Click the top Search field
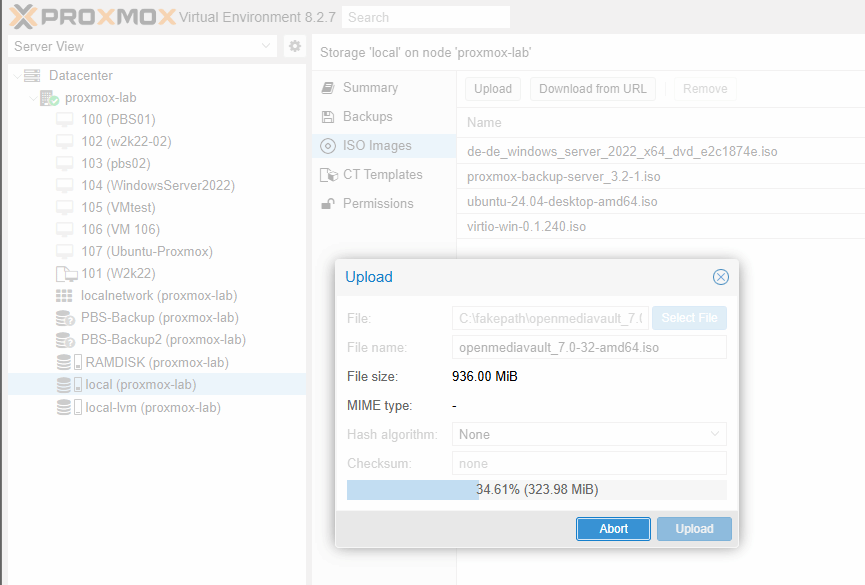 [425, 17]
